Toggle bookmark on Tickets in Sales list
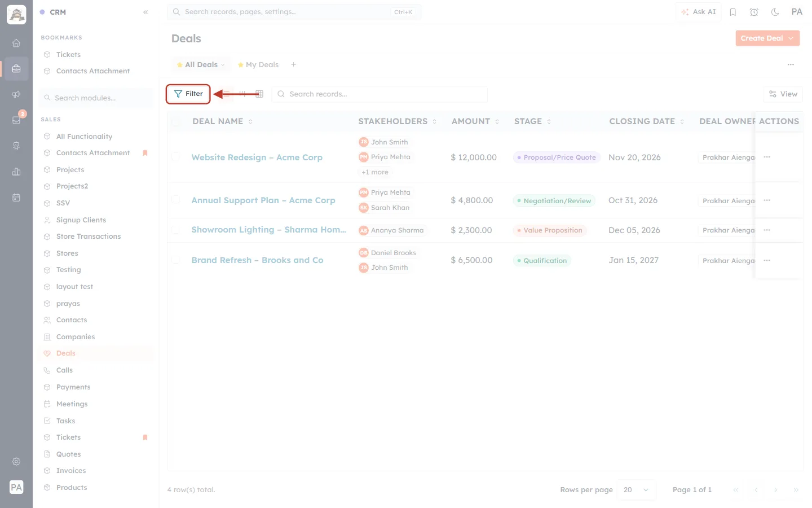The height and width of the screenshot is (508, 812). click(145, 437)
